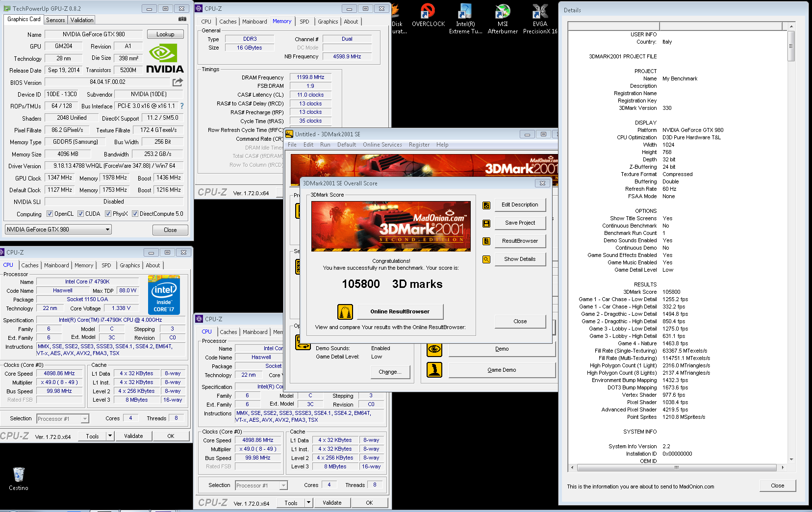The width and height of the screenshot is (812, 512).
Task: Click the title bar icon of CPU-Z Memory window
Action: click(x=199, y=8)
